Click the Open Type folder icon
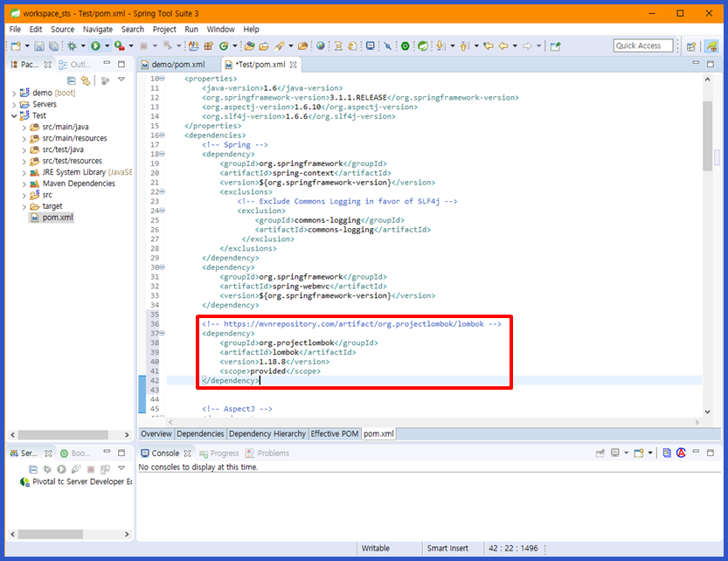This screenshot has height=561, width=728. 250,46
